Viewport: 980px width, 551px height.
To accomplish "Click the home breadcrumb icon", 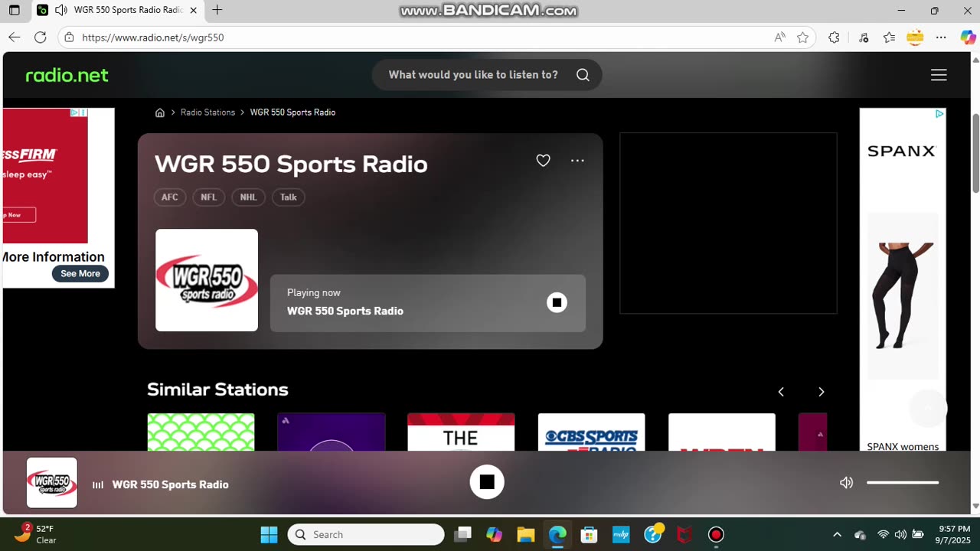I will click(x=160, y=112).
